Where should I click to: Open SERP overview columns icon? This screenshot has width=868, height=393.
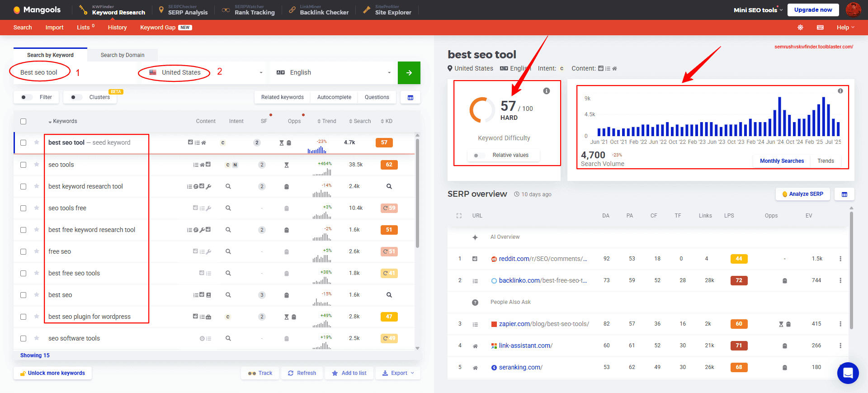tap(844, 194)
